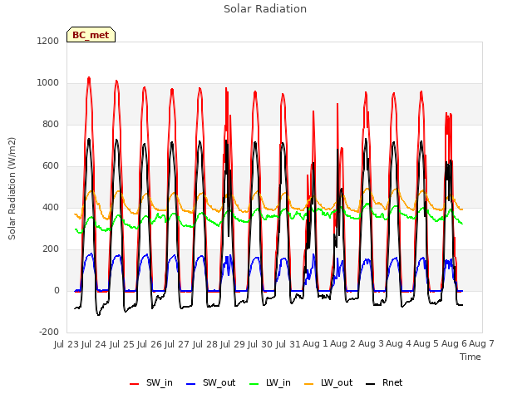Click the Aug 5 x-axis date label
The width and height of the screenshot is (532, 399).
pos(426,344)
